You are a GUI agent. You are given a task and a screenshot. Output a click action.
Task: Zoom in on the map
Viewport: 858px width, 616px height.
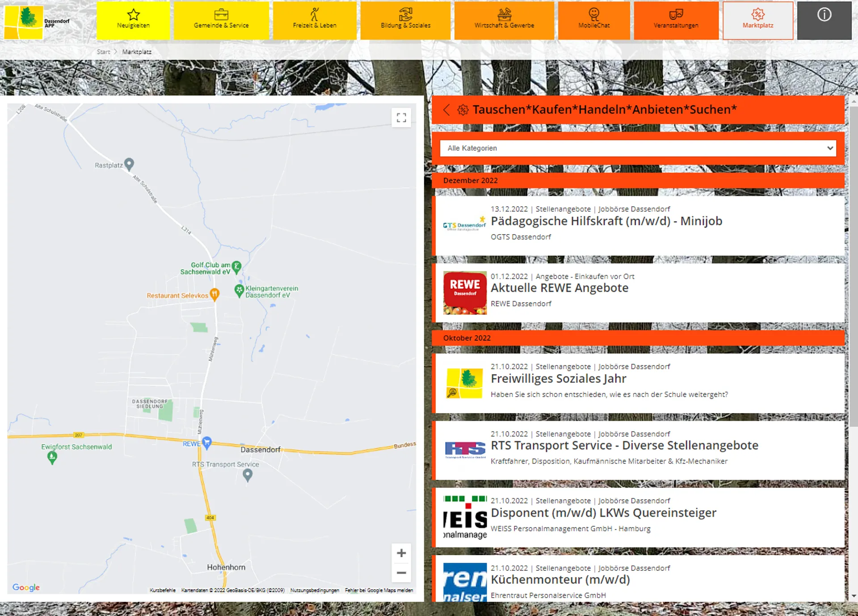point(401,553)
